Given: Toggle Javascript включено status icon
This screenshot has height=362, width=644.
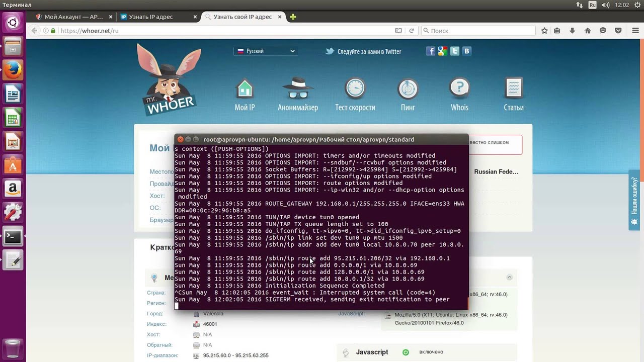Looking at the screenshot, I should point(406,352).
